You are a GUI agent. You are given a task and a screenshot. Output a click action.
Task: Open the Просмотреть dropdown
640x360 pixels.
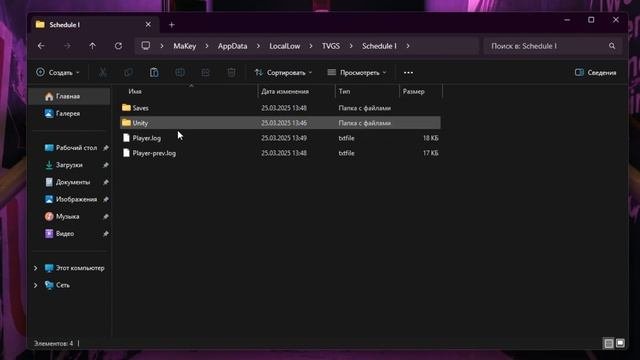pyautogui.click(x=357, y=73)
